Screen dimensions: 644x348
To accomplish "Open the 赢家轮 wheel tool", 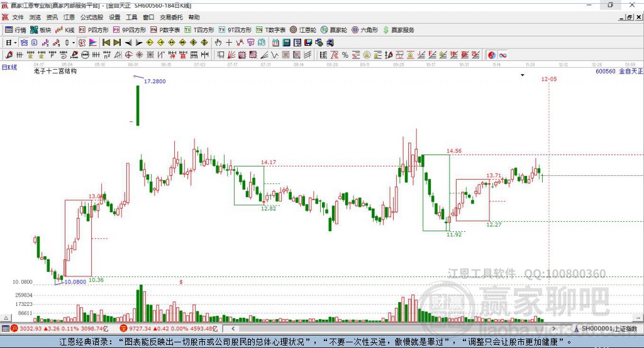I will 334,30.
